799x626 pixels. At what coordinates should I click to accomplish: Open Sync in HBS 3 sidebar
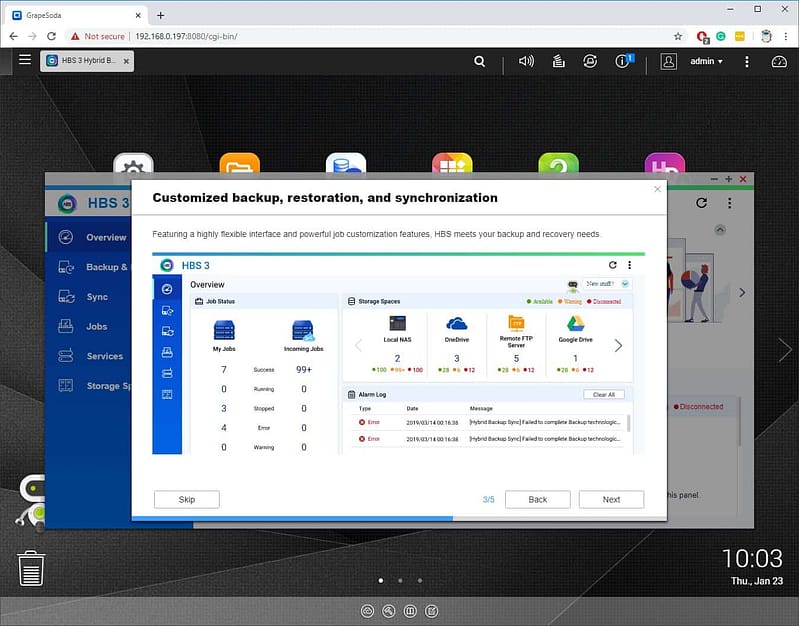(x=89, y=297)
